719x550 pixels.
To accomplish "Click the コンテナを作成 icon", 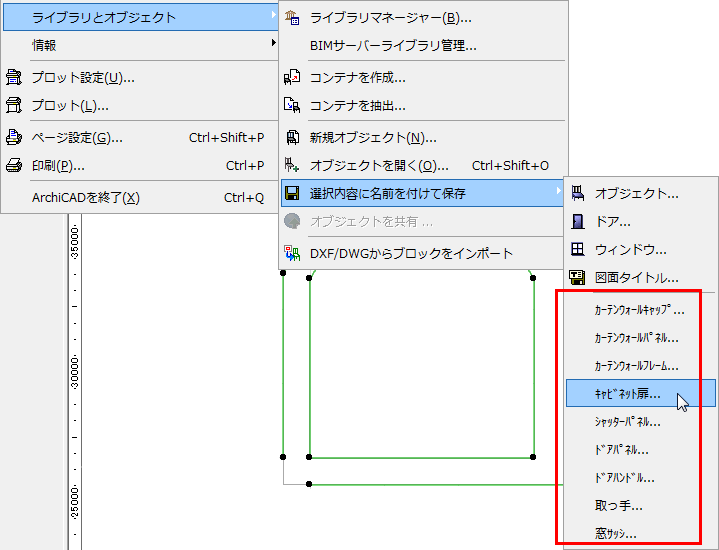I will coord(292,78).
